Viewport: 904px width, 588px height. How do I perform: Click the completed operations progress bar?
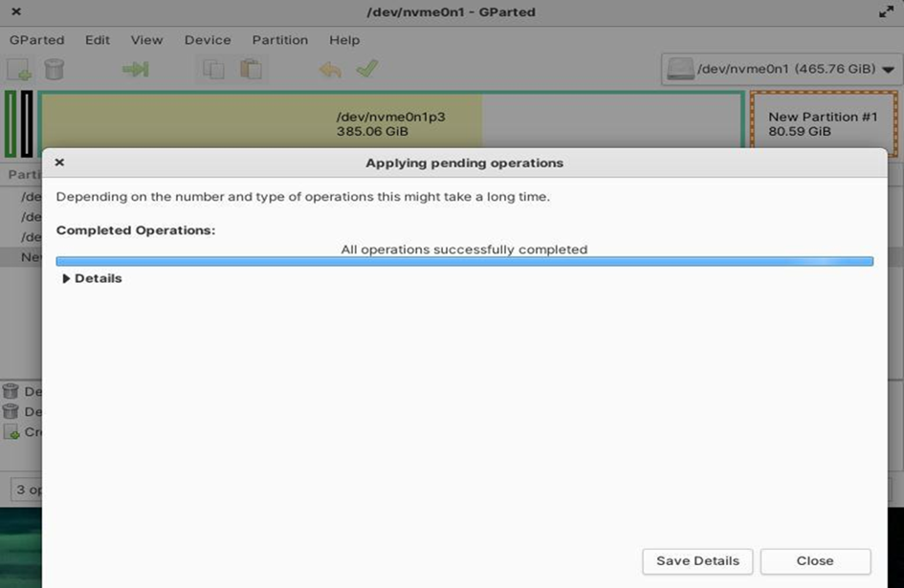[464, 261]
